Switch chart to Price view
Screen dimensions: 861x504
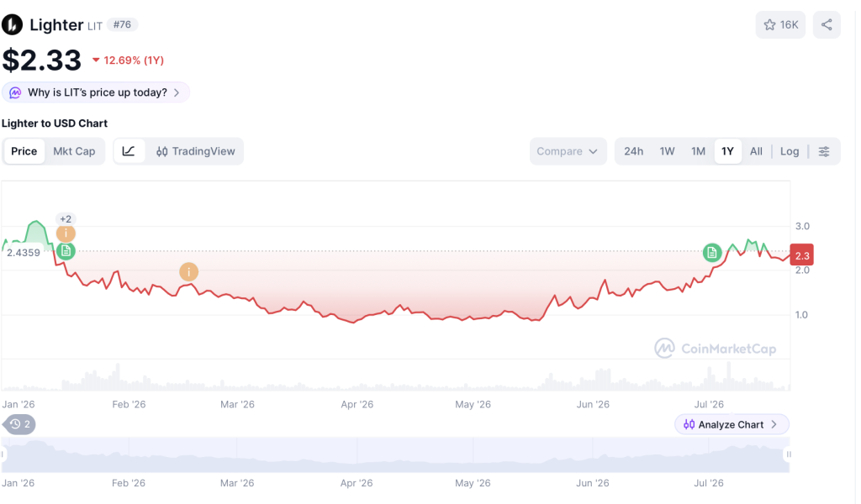pos(24,151)
